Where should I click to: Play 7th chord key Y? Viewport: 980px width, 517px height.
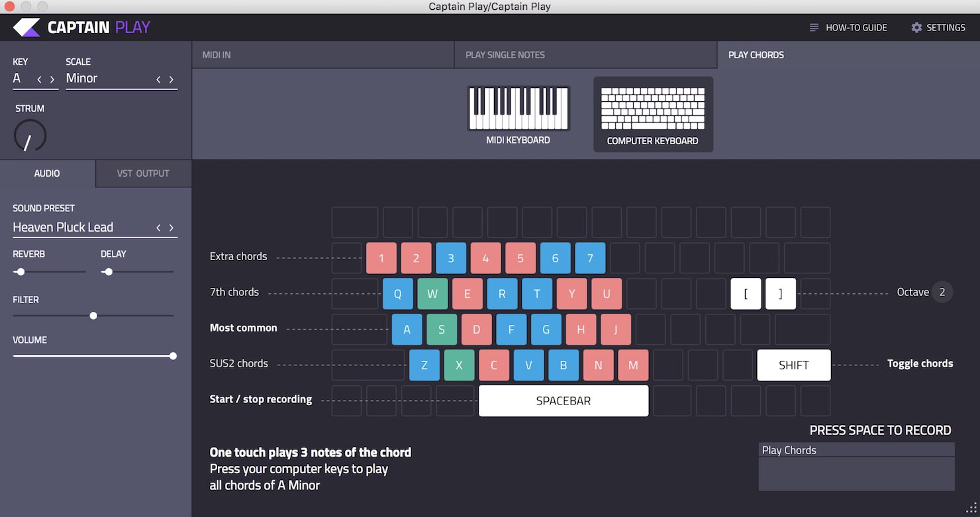[572, 294]
